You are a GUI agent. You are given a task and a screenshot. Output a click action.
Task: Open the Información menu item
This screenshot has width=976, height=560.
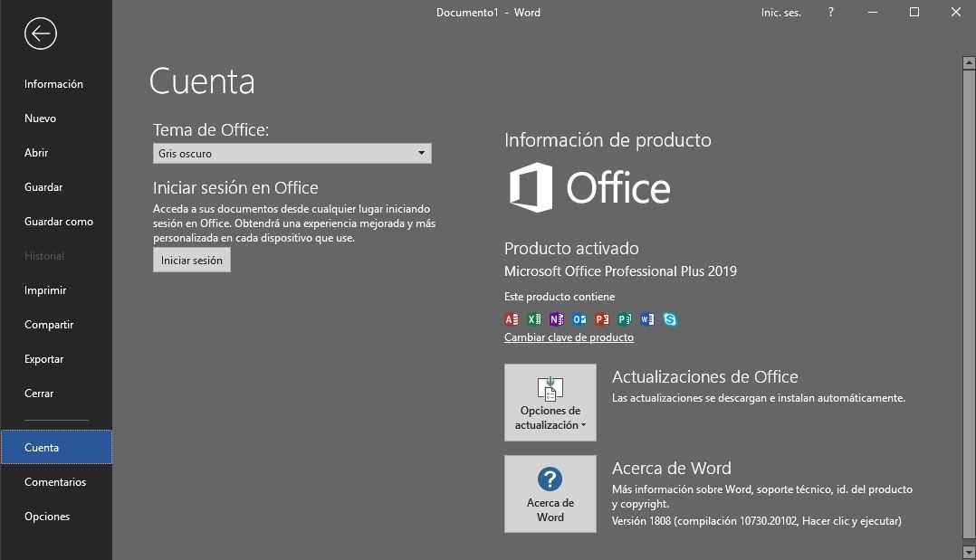(53, 84)
